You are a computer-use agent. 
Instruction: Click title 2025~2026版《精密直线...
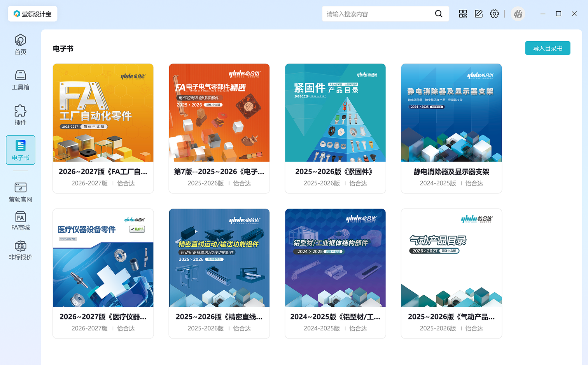click(x=219, y=317)
